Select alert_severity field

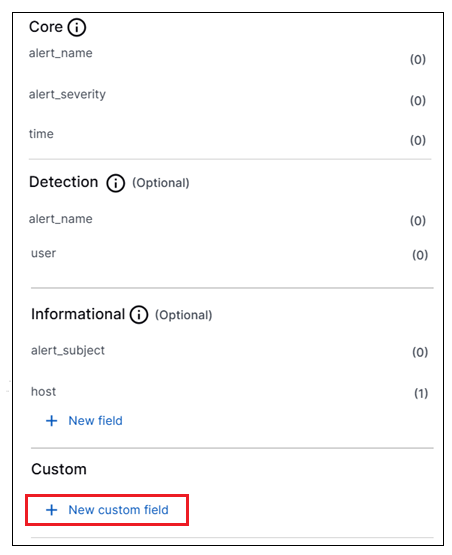(x=67, y=95)
